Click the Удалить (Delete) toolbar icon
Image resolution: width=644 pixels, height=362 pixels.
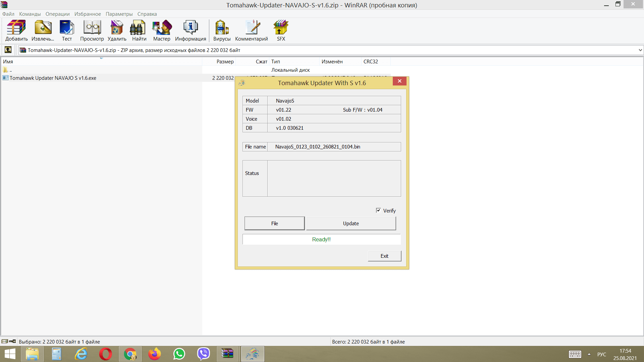[117, 30]
